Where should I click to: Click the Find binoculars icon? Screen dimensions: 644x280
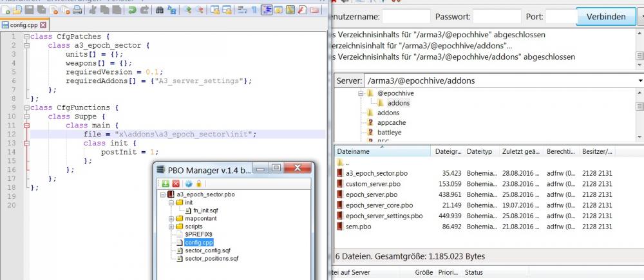(160, 10)
